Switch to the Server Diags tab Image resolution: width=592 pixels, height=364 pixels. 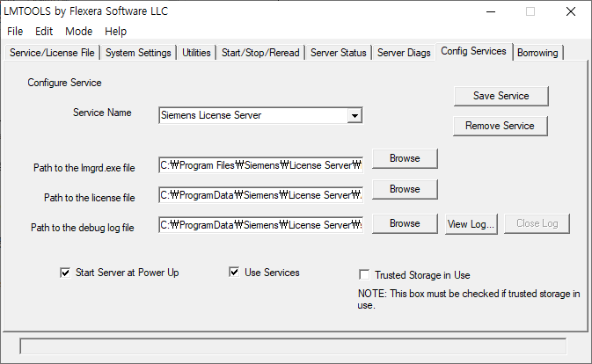pyautogui.click(x=404, y=53)
